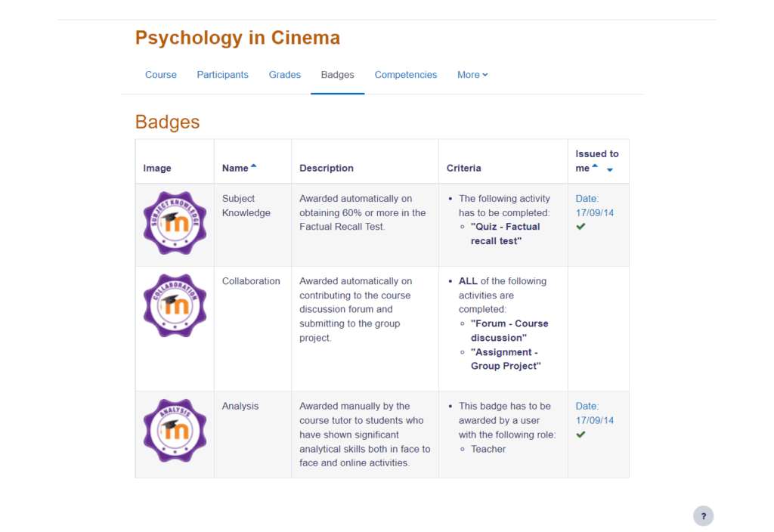Click the Subject Knowledge badge image
The width and height of the screenshot is (774, 532).
coord(175,224)
